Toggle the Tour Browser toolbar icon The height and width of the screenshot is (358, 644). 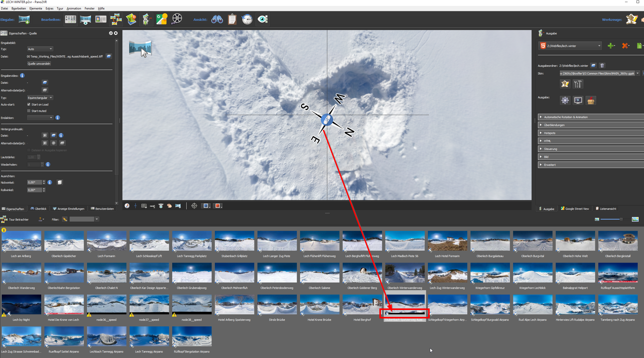[116, 19]
